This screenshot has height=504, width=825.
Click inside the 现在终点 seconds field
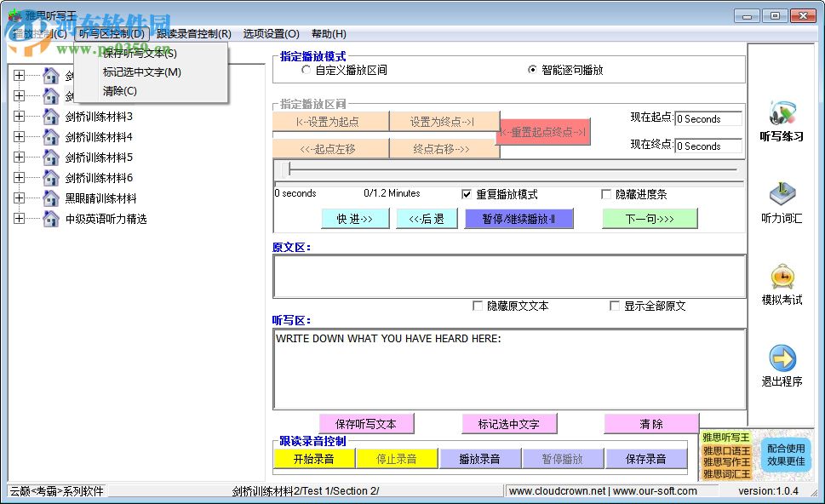708,146
